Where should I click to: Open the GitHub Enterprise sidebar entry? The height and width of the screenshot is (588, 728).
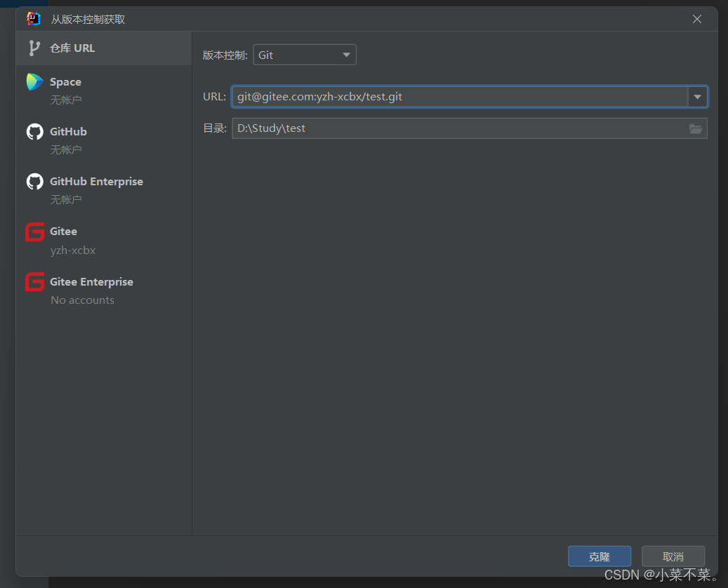pos(104,190)
